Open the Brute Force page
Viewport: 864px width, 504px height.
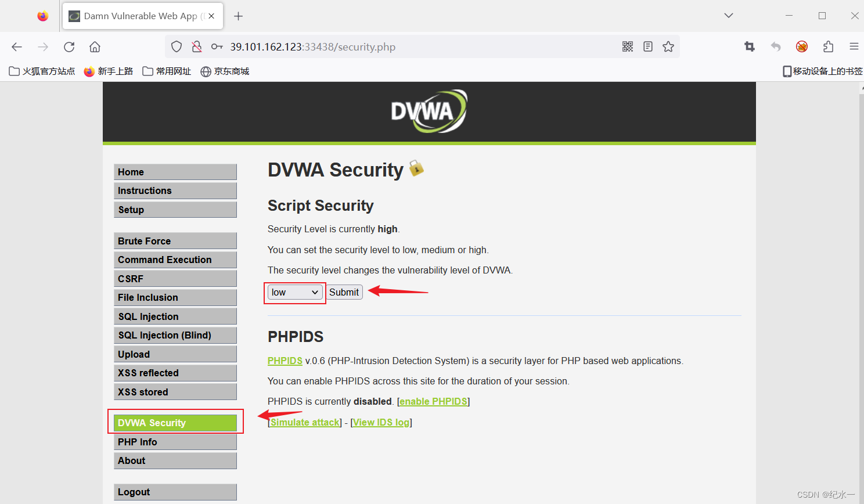tap(175, 241)
